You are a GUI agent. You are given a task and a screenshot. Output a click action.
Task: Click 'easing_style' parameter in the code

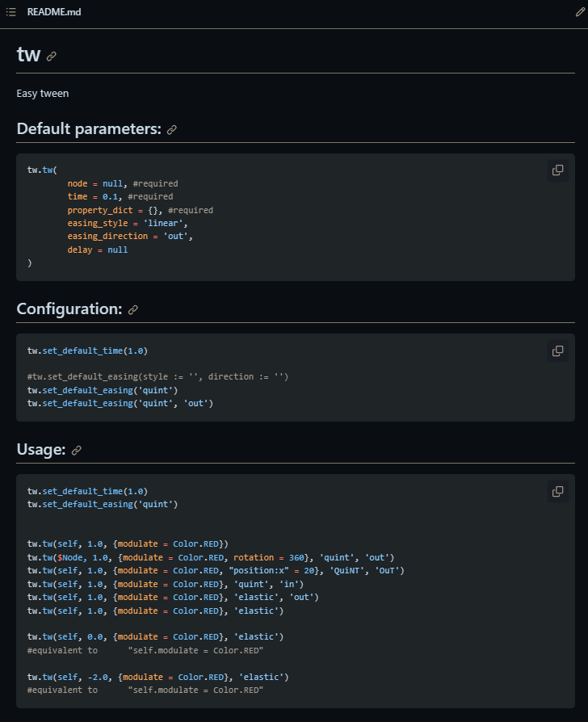pos(98,224)
